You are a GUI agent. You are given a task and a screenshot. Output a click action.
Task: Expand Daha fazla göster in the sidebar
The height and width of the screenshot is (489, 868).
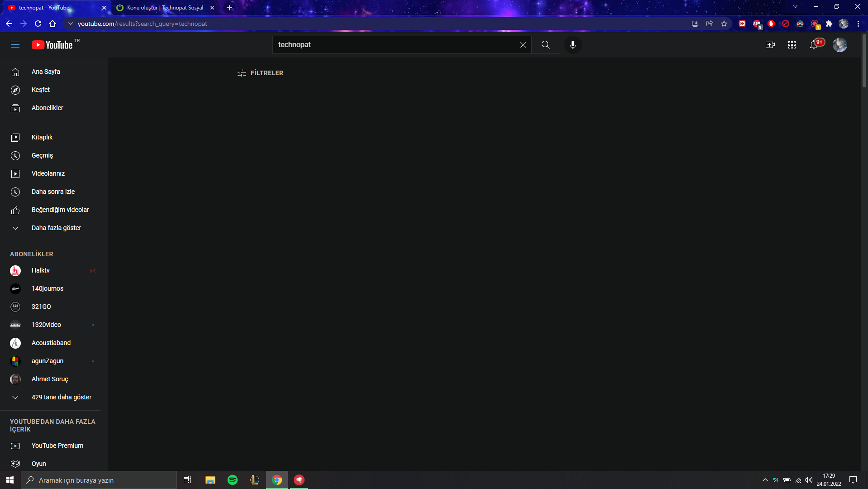click(x=50, y=228)
